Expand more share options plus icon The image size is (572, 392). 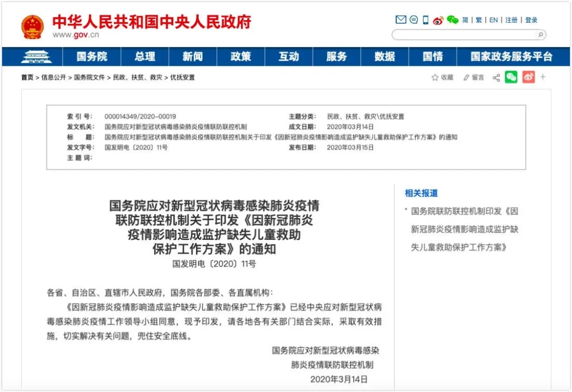point(543,77)
